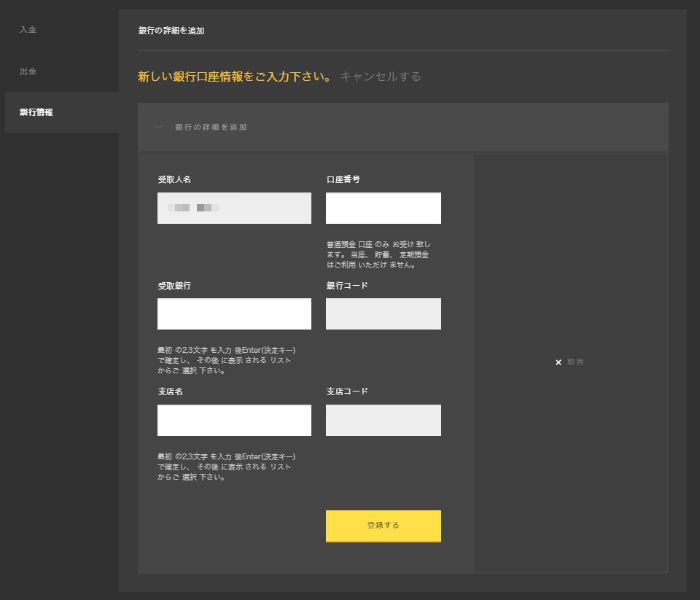Open the 入金 sidebar tab
This screenshot has width=700, height=600.
(28, 30)
